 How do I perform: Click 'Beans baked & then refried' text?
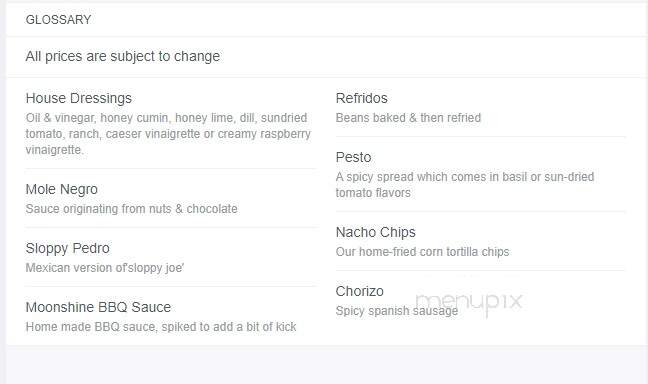(408, 118)
